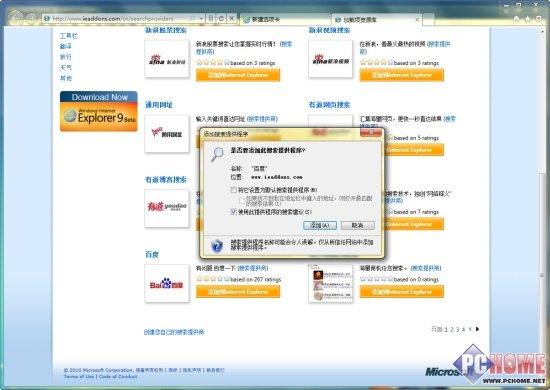Open the 有道网页搜索 heading link
The width and height of the screenshot is (550, 390).
point(329,105)
